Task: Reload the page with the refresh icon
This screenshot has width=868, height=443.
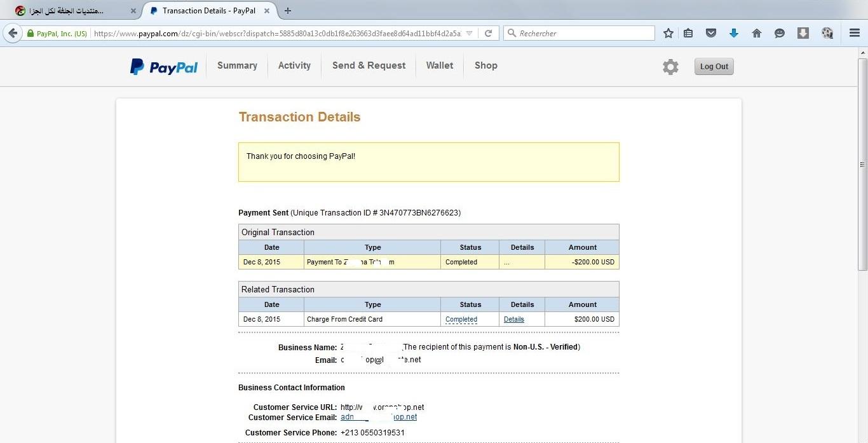Action: 488,34
